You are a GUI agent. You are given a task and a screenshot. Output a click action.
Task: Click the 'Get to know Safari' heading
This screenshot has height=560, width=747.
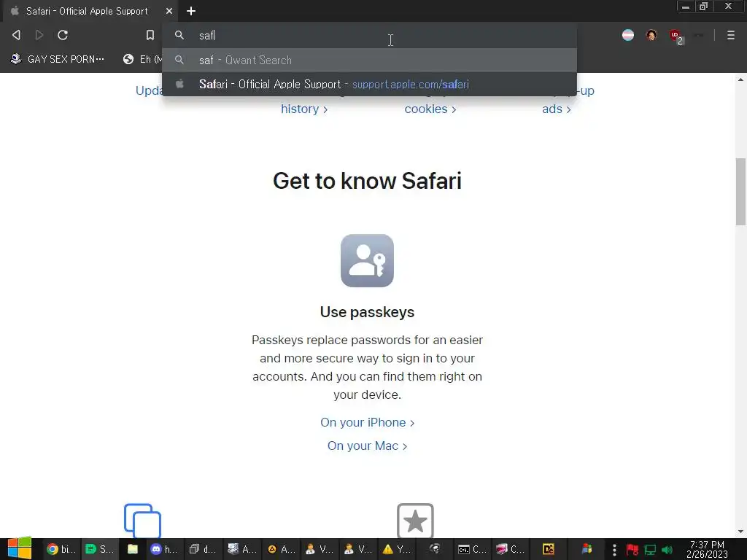pyautogui.click(x=368, y=181)
